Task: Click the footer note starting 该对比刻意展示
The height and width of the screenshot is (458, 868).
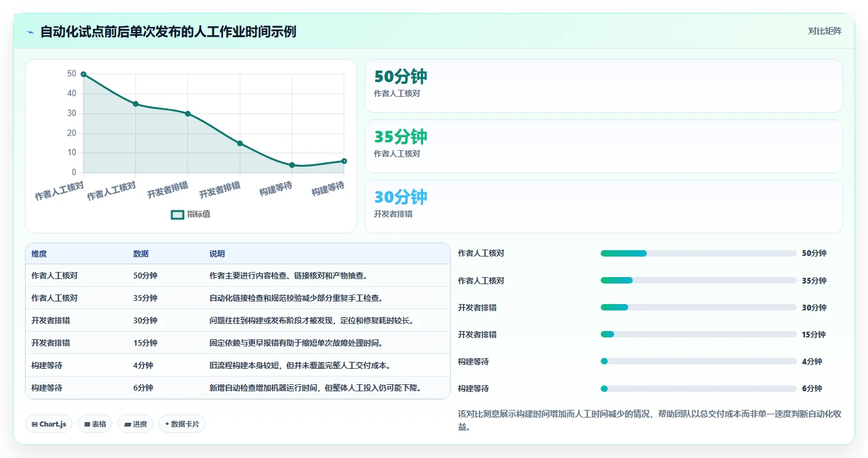Action: pos(649,420)
